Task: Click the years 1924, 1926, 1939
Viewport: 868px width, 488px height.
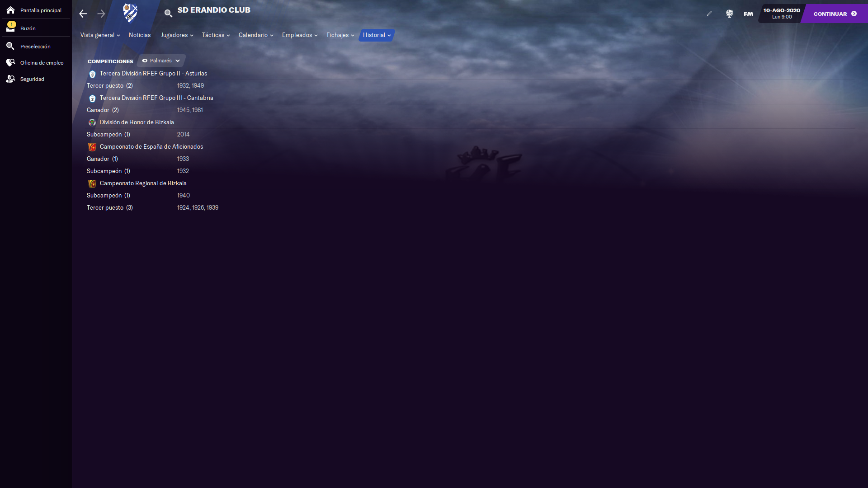Action: [198, 208]
